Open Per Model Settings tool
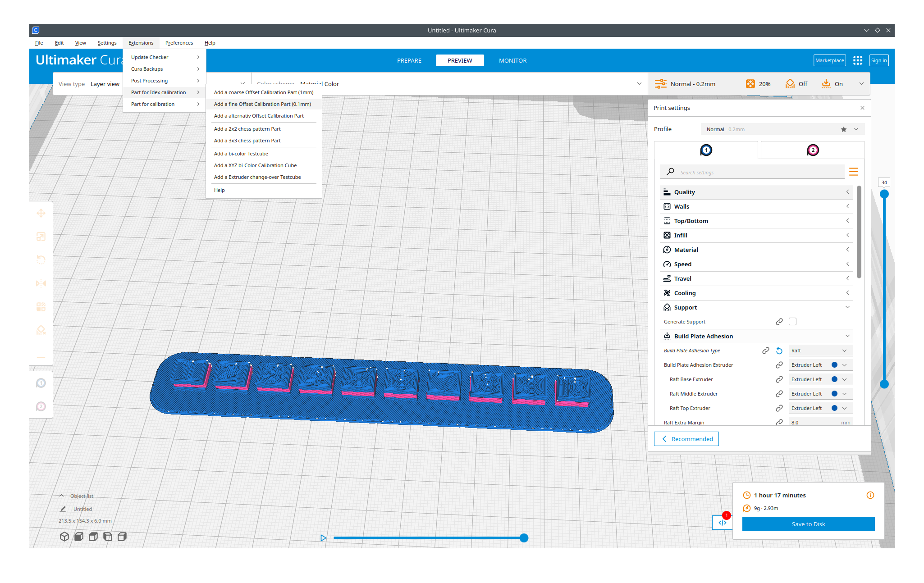The image size is (924, 583). coord(41,307)
